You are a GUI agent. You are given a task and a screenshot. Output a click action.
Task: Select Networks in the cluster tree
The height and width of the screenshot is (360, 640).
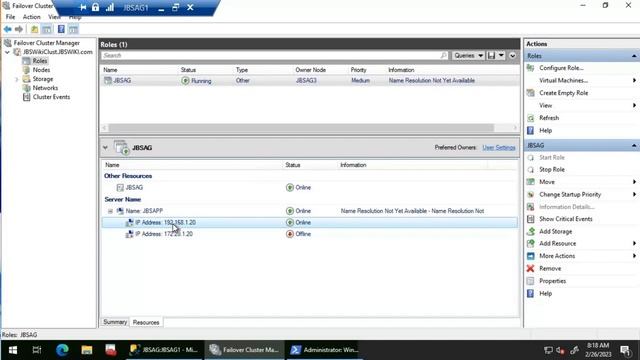point(45,88)
